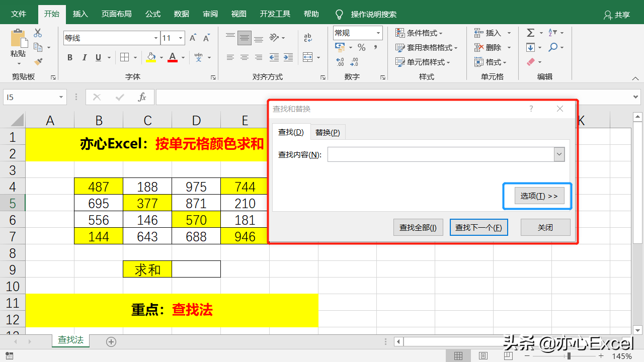Viewport: 644px width, 362px height.
Task: Click the text orientation icon
Action: click(274, 38)
